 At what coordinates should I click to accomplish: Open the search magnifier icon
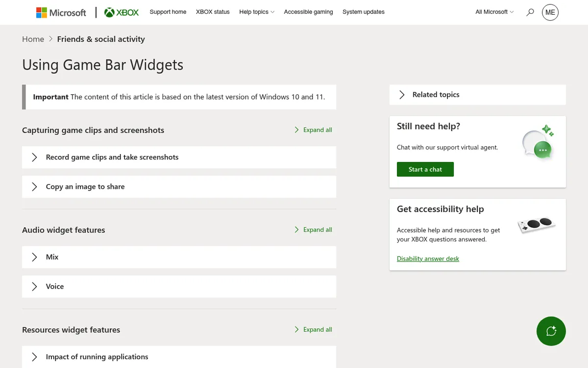[x=530, y=12]
